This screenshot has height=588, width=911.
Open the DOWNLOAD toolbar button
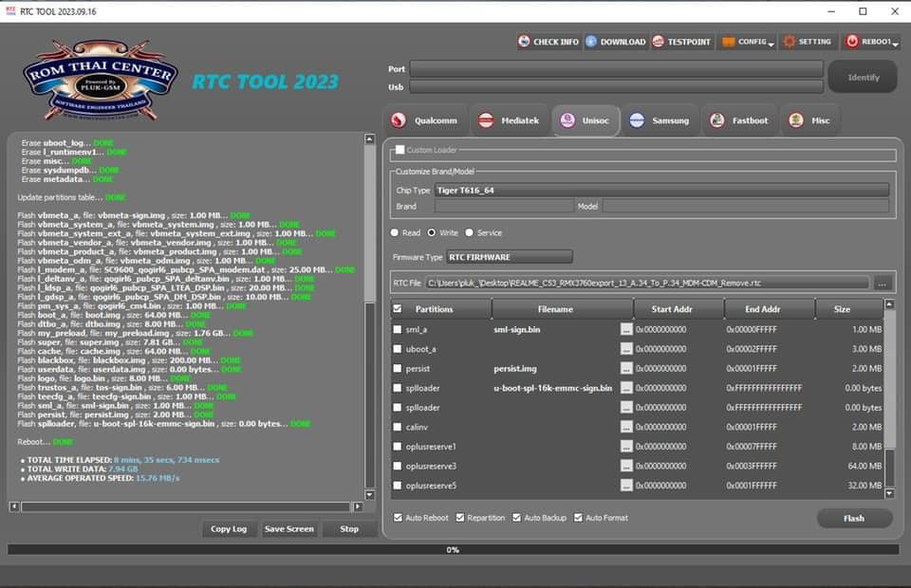(616, 42)
